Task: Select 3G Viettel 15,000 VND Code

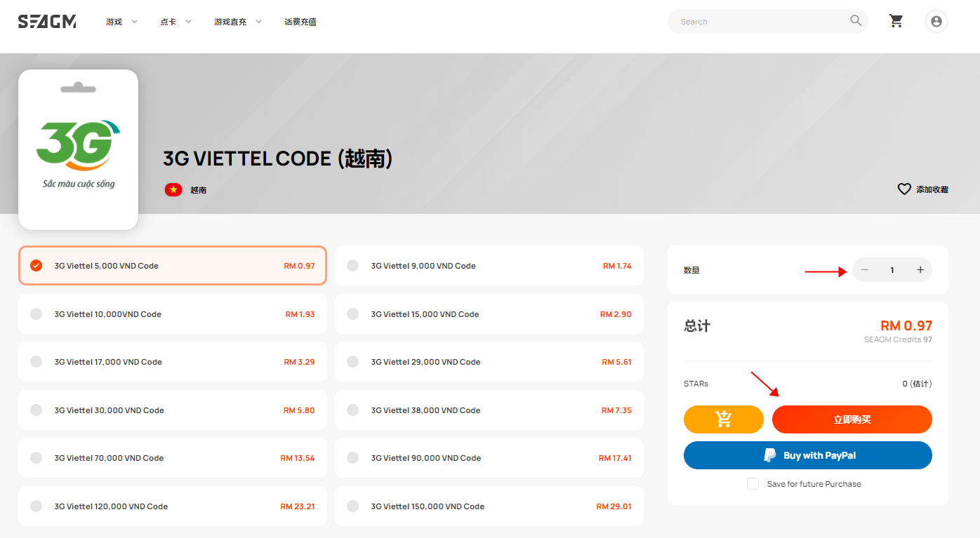Action: (489, 314)
